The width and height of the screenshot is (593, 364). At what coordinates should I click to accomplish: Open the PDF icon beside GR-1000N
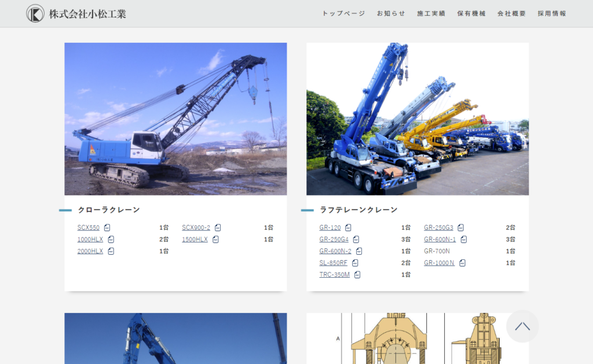click(x=462, y=263)
